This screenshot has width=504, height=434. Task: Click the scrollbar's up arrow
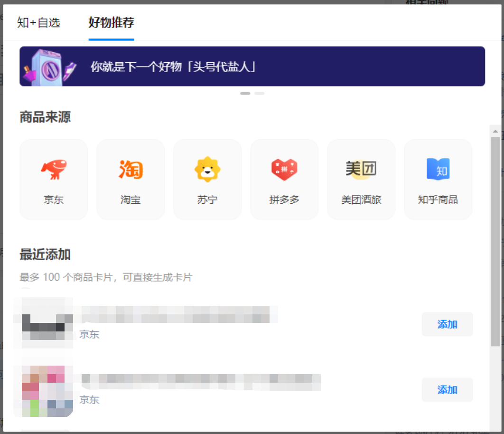click(495, 131)
